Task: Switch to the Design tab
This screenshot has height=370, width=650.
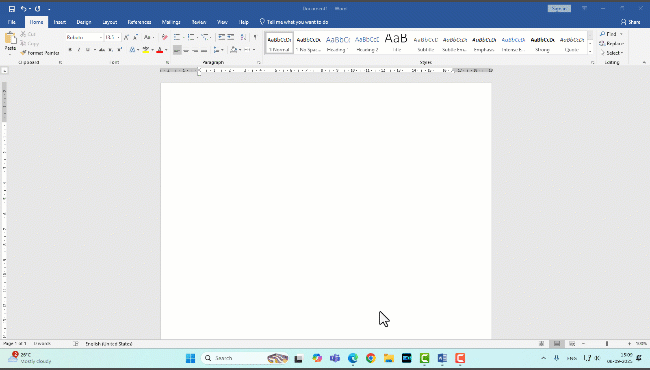Action: point(84,22)
